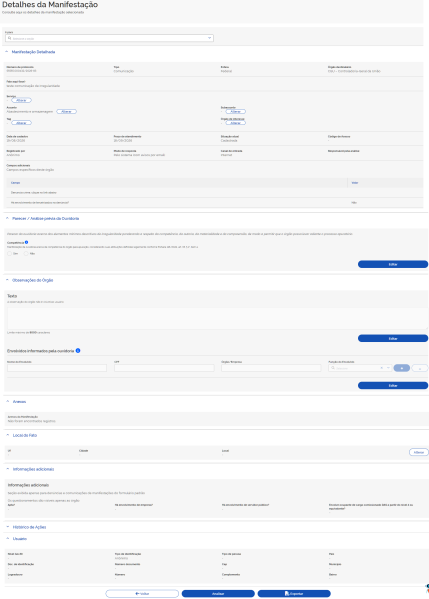Screen dimensions: 429x599
Task: Click the outlined clear button at the end of the Envolvidos row
Action: tap(419, 368)
